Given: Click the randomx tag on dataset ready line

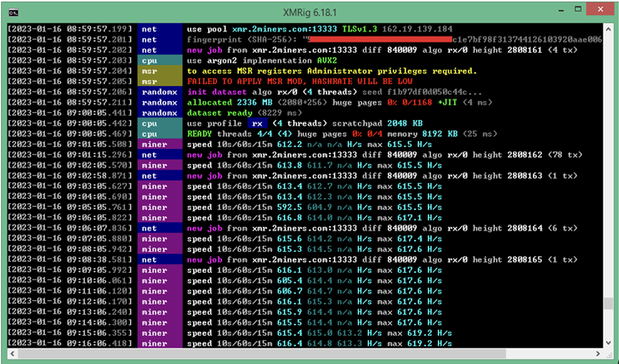Looking at the screenshot, I should pos(160,113).
